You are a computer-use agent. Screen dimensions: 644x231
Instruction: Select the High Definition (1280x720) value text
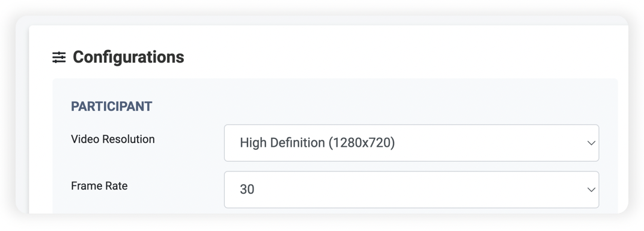tap(317, 143)
